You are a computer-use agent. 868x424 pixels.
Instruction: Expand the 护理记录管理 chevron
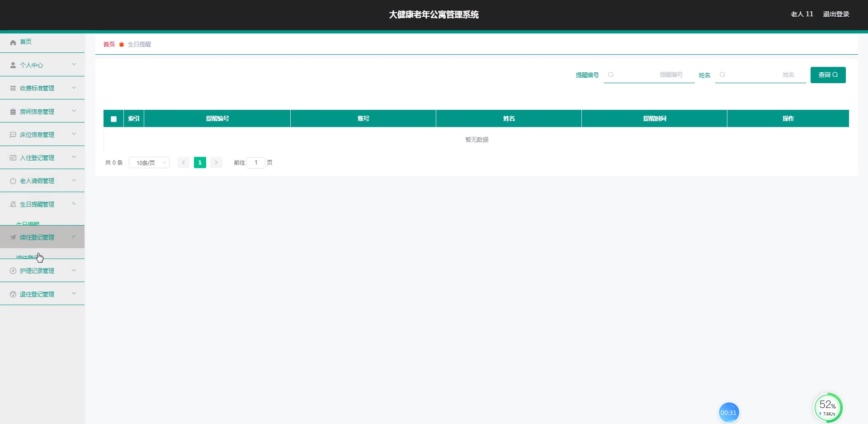point(74,270)
